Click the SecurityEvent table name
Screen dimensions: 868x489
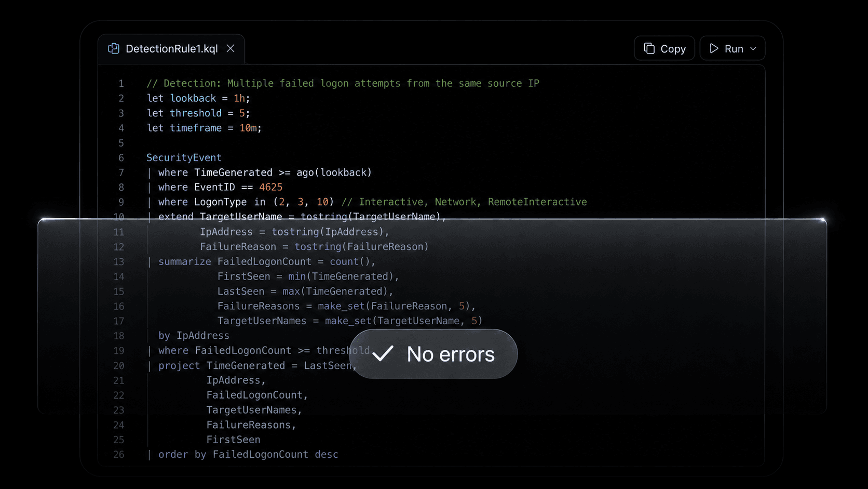184,157
